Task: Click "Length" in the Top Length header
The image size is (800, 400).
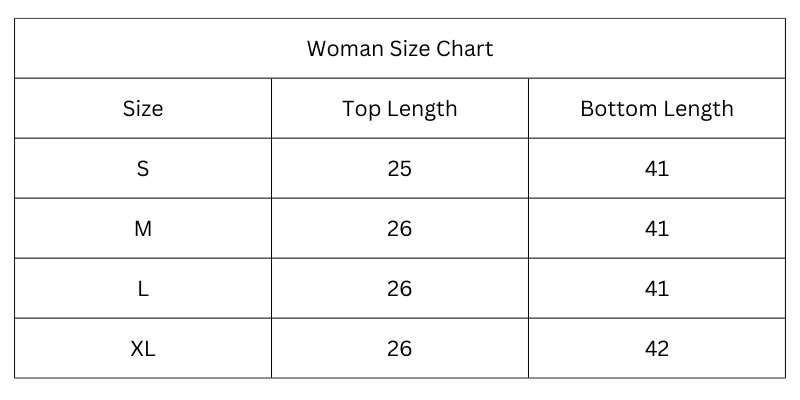Action: (421, 108)
